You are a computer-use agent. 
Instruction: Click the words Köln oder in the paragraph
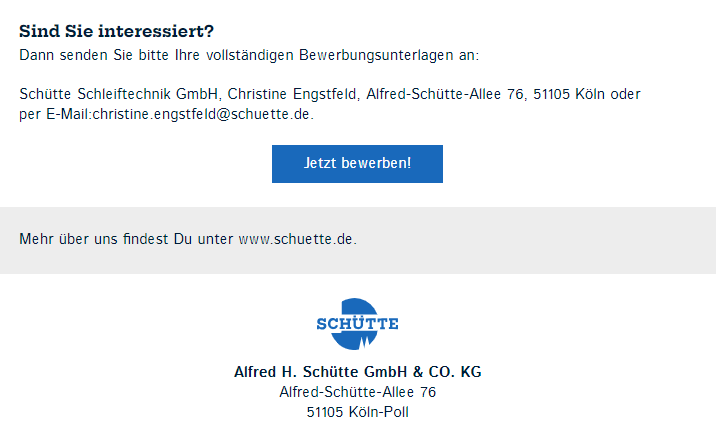[x=607, y=94]
